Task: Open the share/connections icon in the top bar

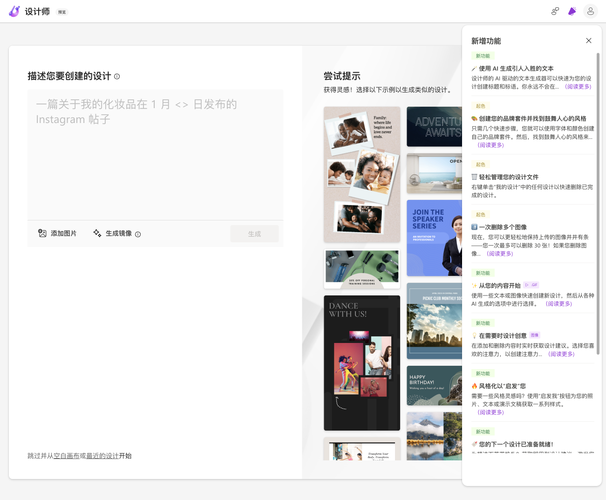Action: (x=555, y=11)
